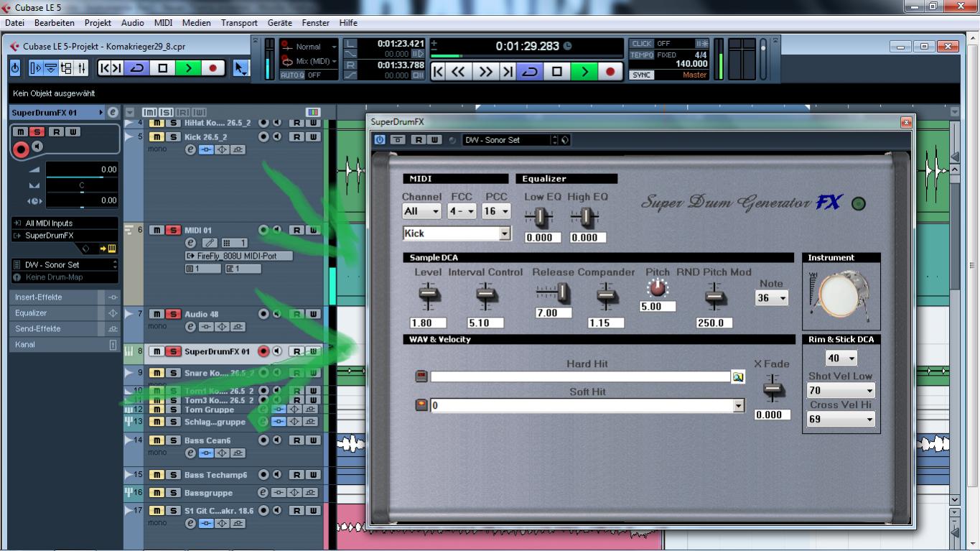Open the Bearbeiten menu
This screenshot has height=551, width=980.
click(55, 23)
